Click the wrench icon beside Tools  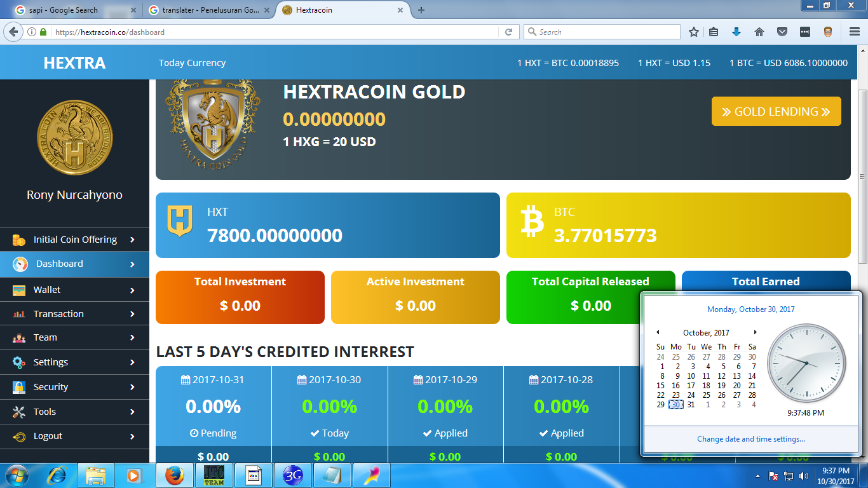19,412
